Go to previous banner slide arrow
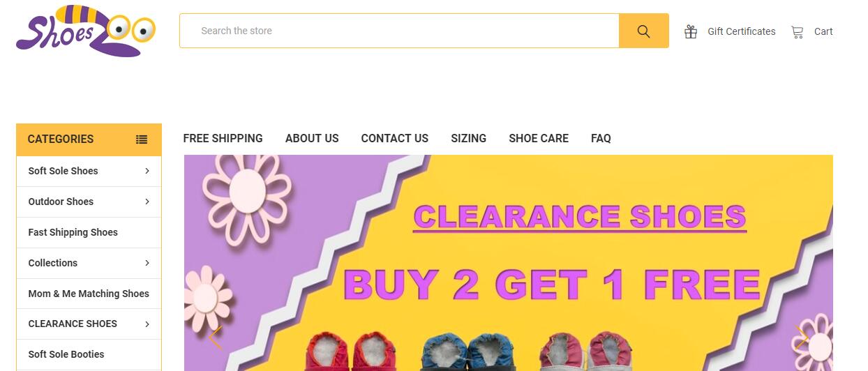Image resolution: width=868 pixels, height=371 pixels. click(215, 338)
